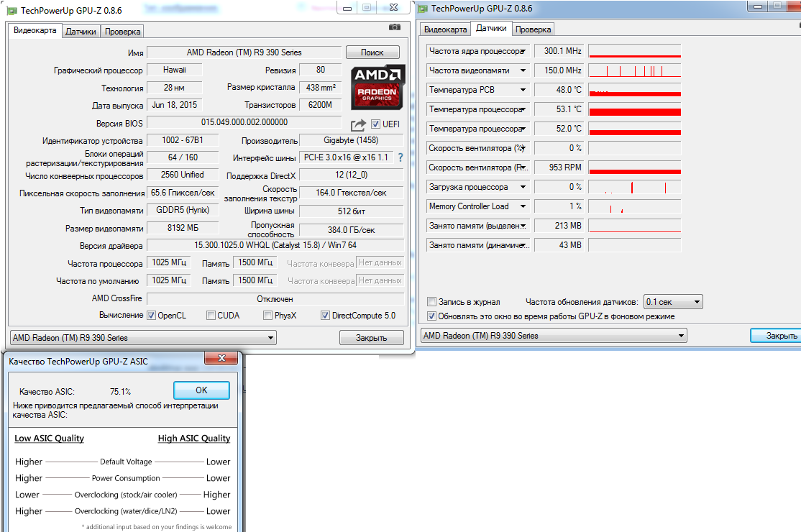Click the '300.1 MHz' core clock value
Image resolution: width=801 pixels, height=532 pixels.
point(559,51)
